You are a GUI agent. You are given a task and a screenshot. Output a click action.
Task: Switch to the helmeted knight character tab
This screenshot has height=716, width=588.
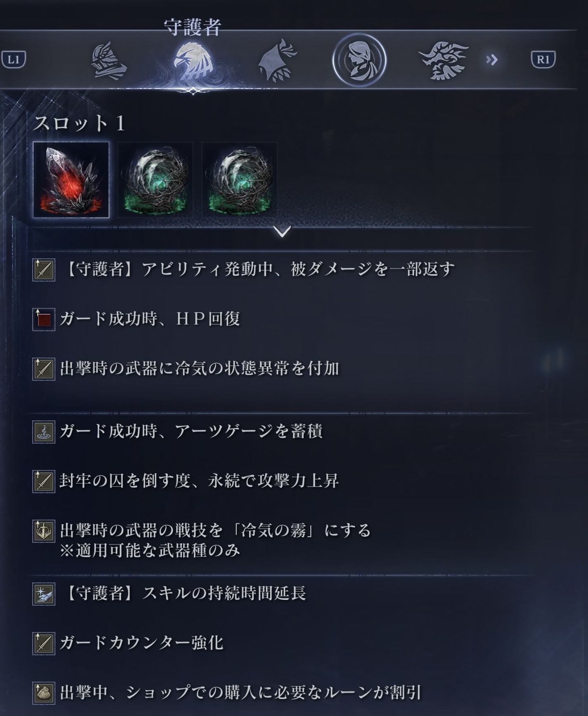(109, 61)
